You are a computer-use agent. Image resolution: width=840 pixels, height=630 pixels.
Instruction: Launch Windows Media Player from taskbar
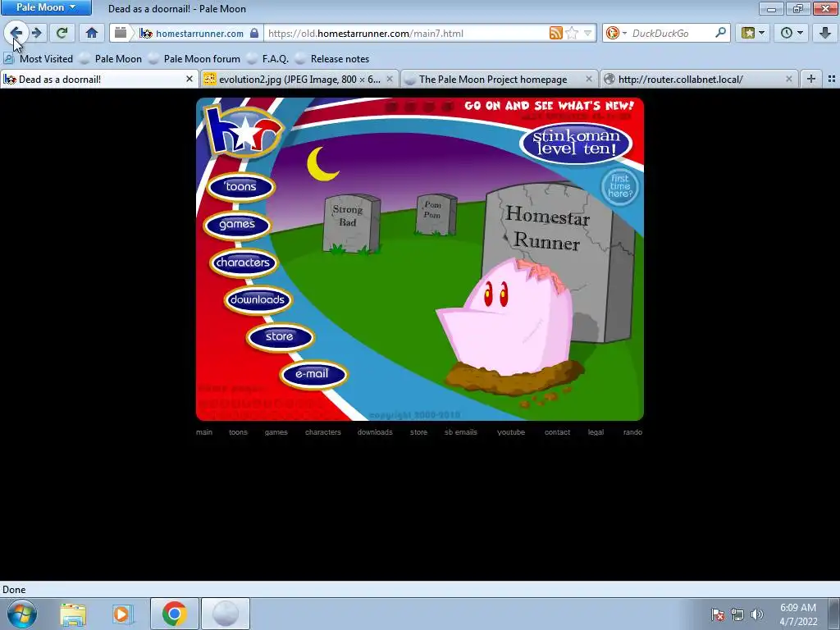click(x=122, y=614)
